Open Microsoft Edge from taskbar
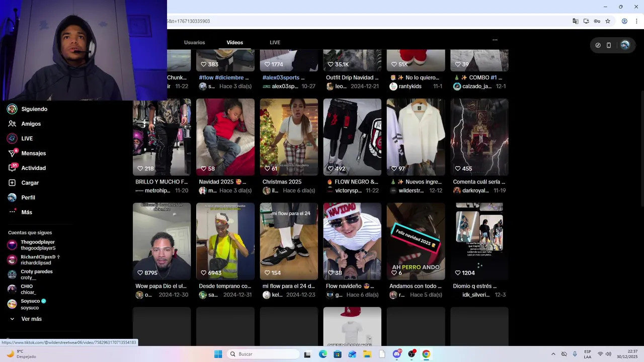The height and width of the screenshot is (362, 644). tap(323, 354)
